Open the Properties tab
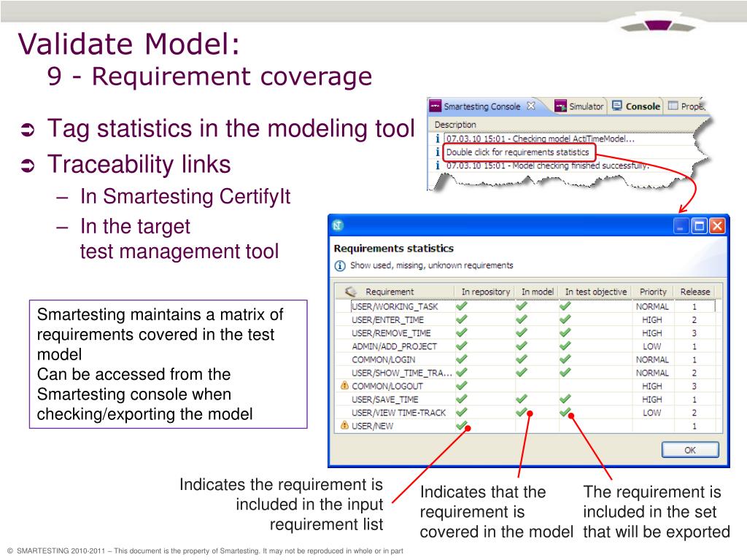The image size is (747, 560). tap(686, 106)
